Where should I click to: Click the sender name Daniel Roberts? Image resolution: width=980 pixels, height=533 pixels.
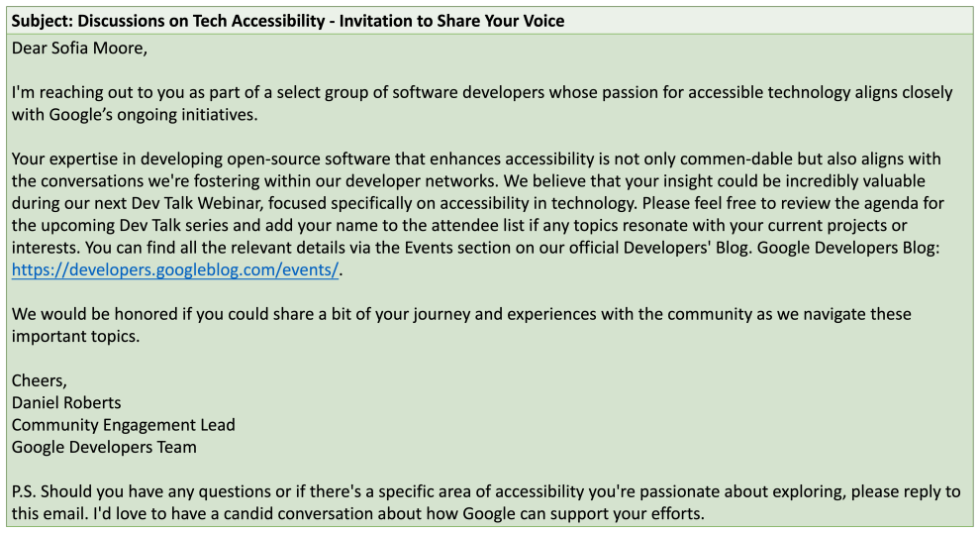point(66,403)
